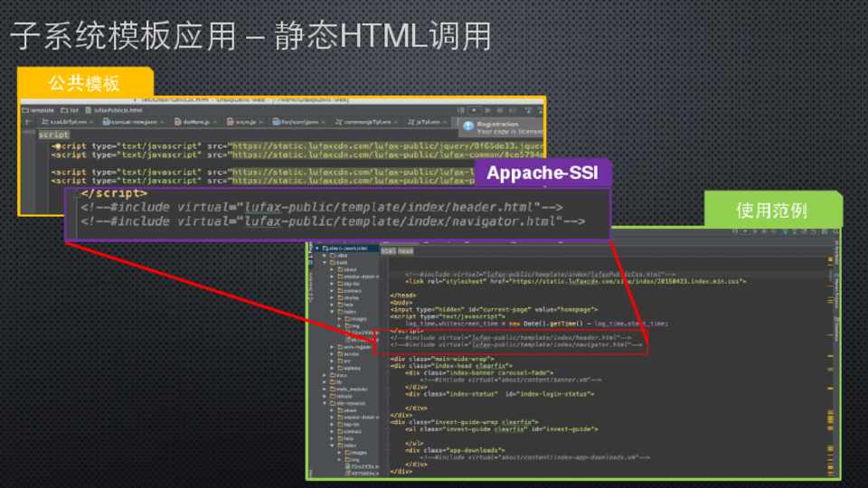Screen dimensions: 868x488
Task: Click the back arrow left of editor tabs
Action: [x=28, y=121]
